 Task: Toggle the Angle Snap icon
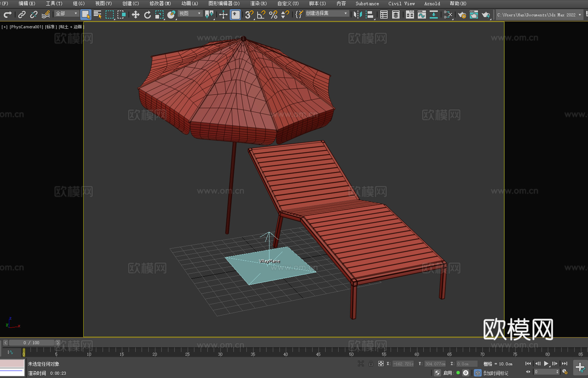[261, 14]
